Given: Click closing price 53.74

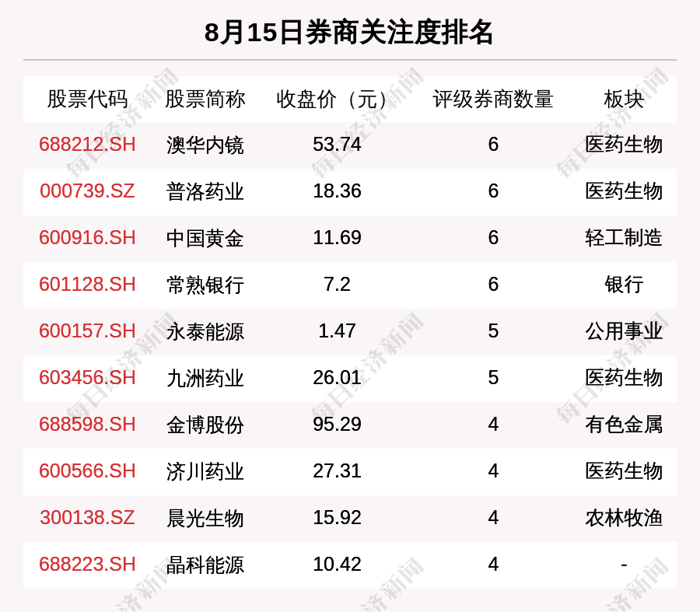Looking at the screenshot, I should coord(337,145).
